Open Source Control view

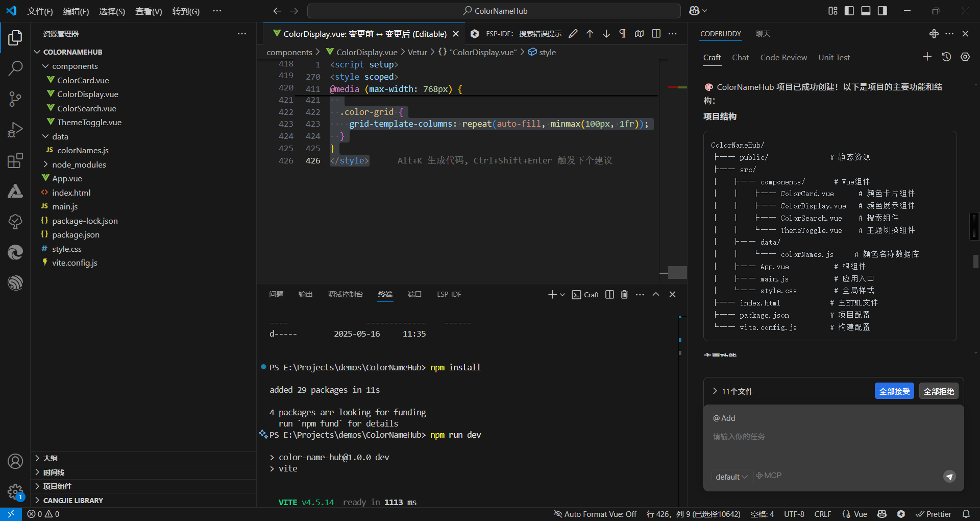[15, 99]
